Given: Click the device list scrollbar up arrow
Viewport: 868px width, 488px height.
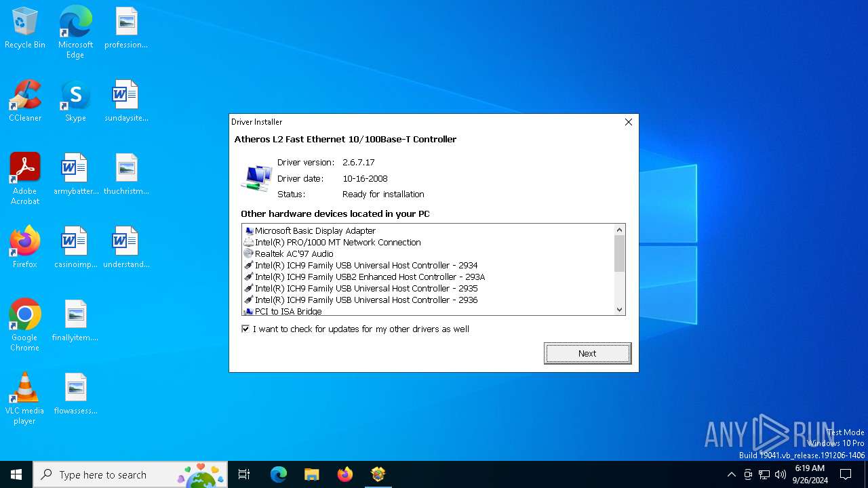Looking at the screenshot, I should 619,230.
